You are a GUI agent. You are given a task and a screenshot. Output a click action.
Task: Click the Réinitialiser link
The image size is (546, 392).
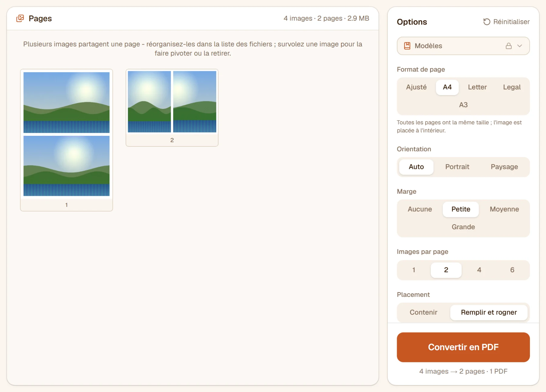(506, 22)
